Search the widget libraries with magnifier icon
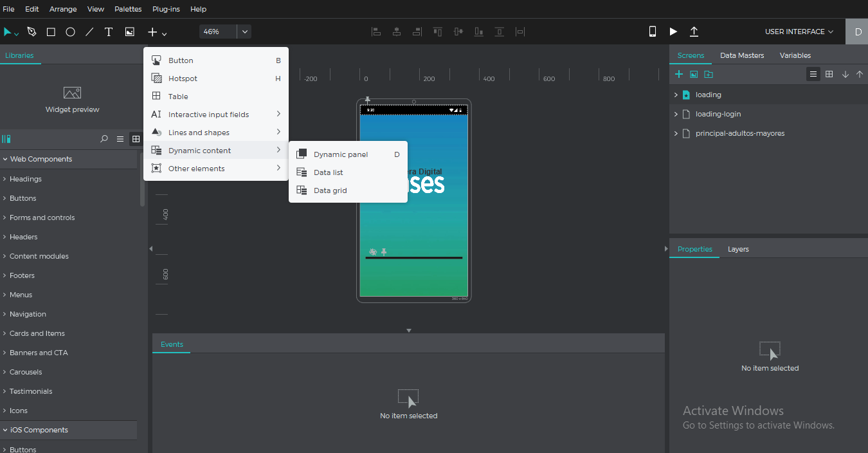 tap(104, 139)
